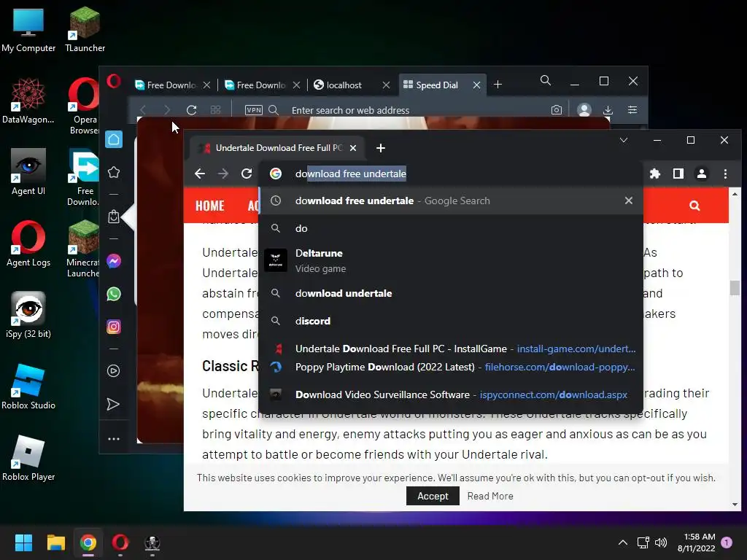Click website search magnifier icon
Screen dimensions: 747x560
pyautogui.click(x=694, y=206)
